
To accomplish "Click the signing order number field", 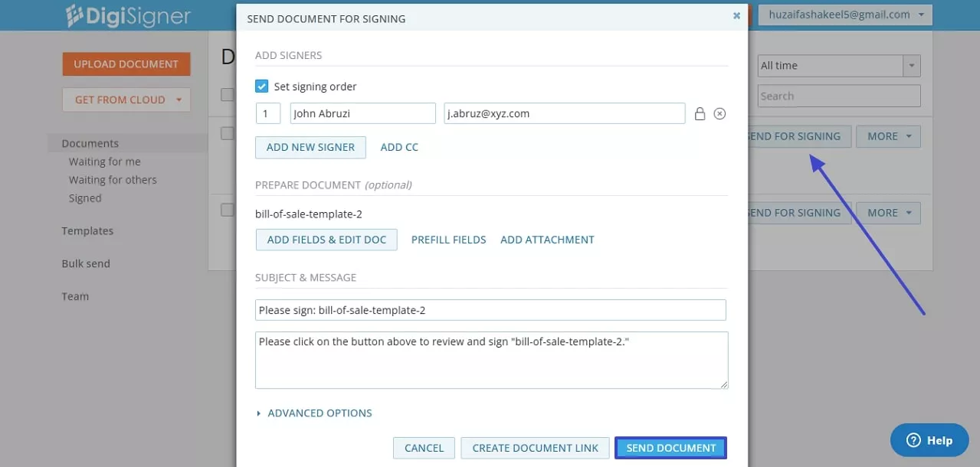I will [x=267, y=113].
